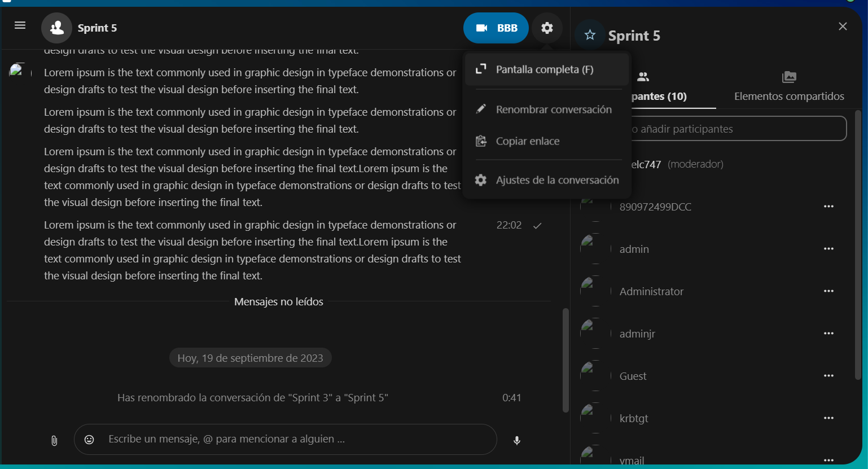
Task: Toggle favorite star for Sprint 5
Action: [590, 35]
